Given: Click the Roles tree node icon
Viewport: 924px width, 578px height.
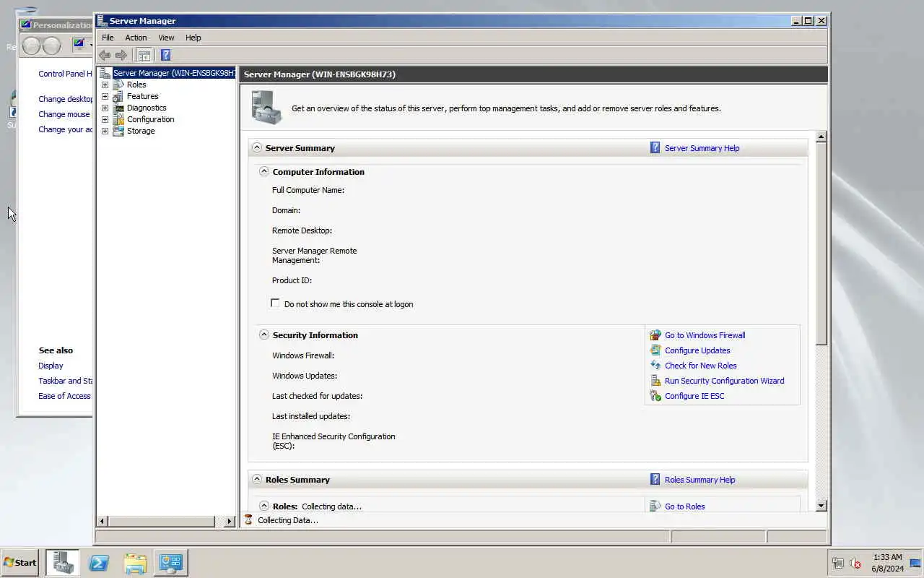Looking at the screenshot, I should point(118,85).
